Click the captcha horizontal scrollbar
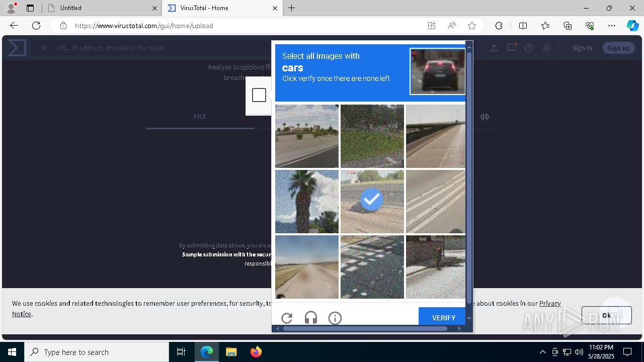 (x=365, y=328)
